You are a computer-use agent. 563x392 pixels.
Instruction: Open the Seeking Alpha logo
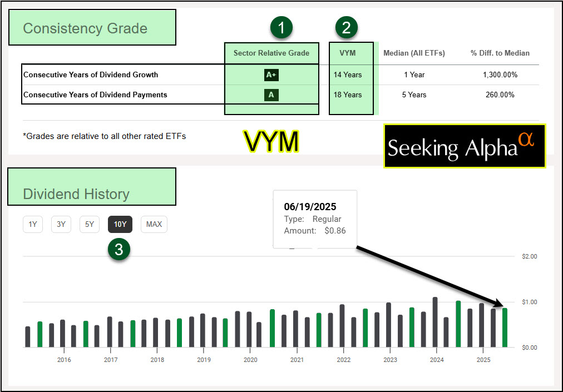[x=465, y=146]
